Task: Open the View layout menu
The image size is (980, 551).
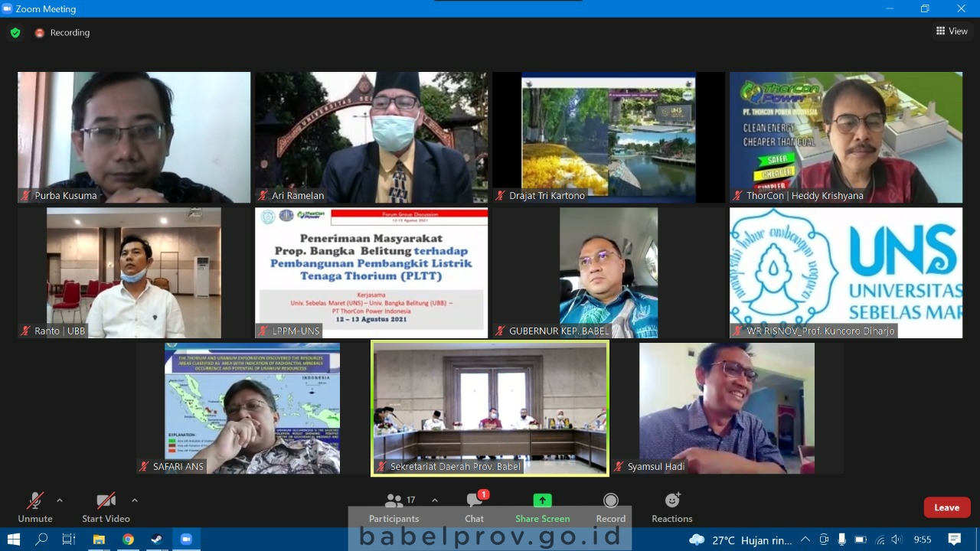Action: [x=952, y=31]
